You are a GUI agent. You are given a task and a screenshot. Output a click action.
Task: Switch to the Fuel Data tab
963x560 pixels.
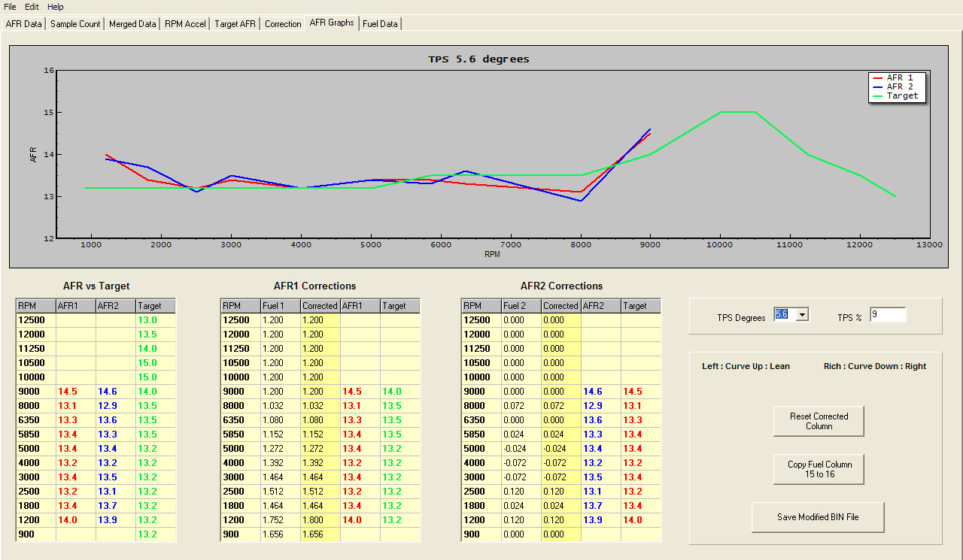pyautogui.click(x=380, y=23)
